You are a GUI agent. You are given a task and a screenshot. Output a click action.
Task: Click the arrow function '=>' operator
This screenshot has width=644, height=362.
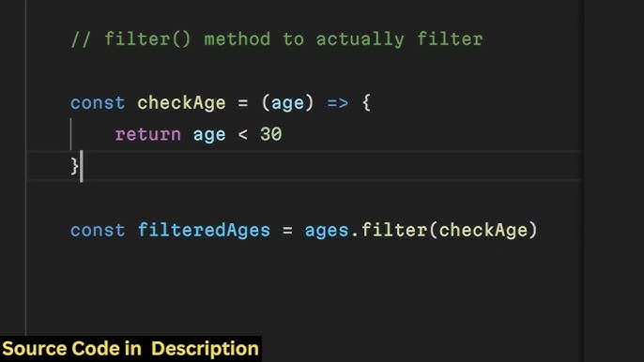pos(338,103)
